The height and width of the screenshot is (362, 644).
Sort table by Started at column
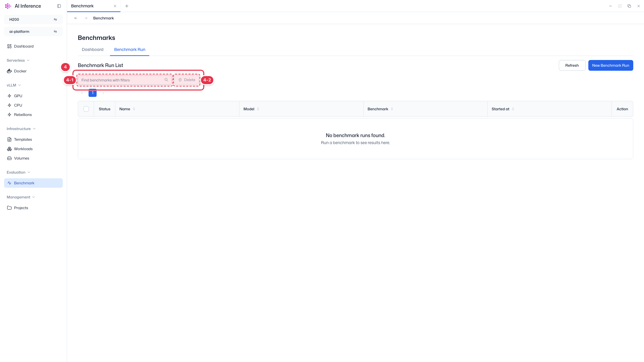pos(513,109)
